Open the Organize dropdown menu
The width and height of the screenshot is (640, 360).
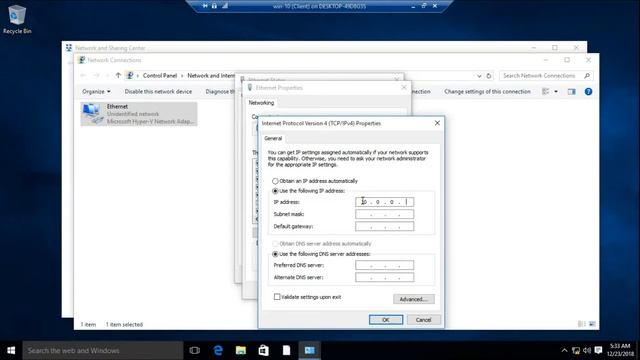click(96, 91)
